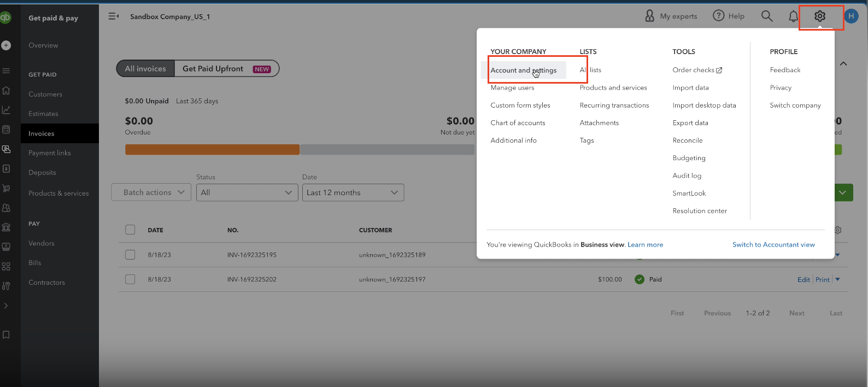The height and width of the screenshot is (387, 868).
Task: Click the search magnifier icon
Action: coord(767,16)
